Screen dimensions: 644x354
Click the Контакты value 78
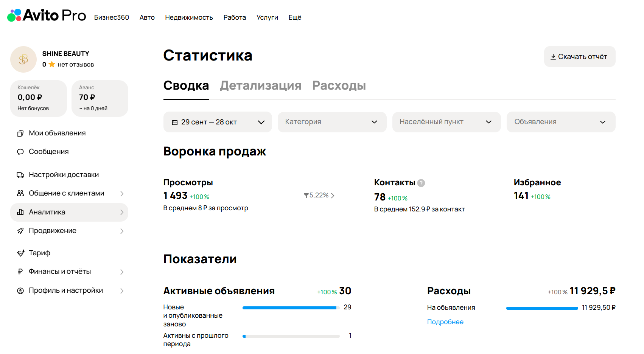click(380, 197)
